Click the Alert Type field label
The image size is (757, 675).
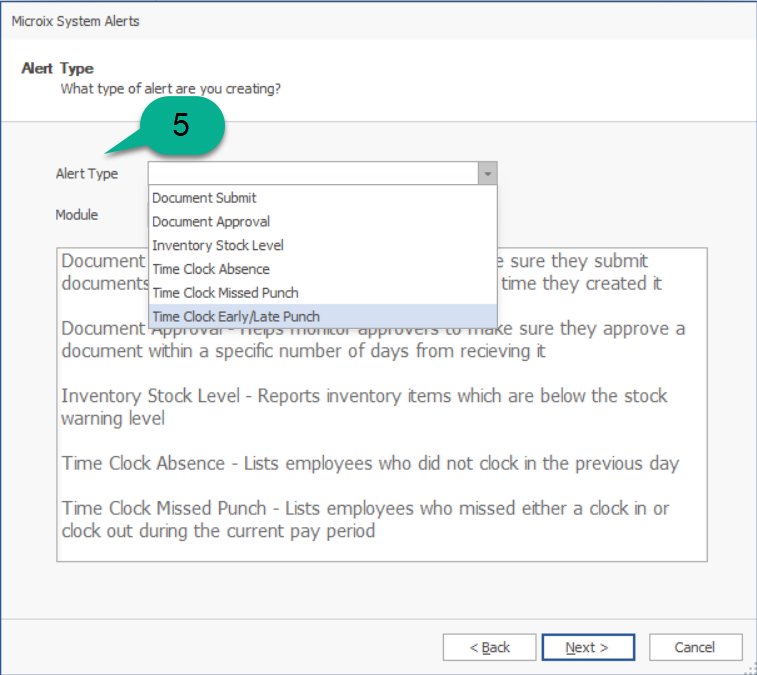coord(87,174)
